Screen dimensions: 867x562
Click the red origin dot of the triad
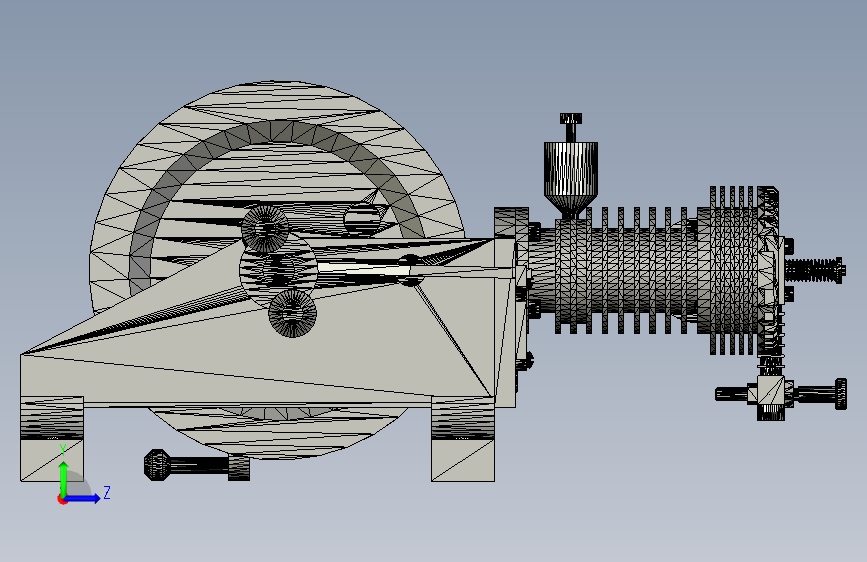(62, 499)
